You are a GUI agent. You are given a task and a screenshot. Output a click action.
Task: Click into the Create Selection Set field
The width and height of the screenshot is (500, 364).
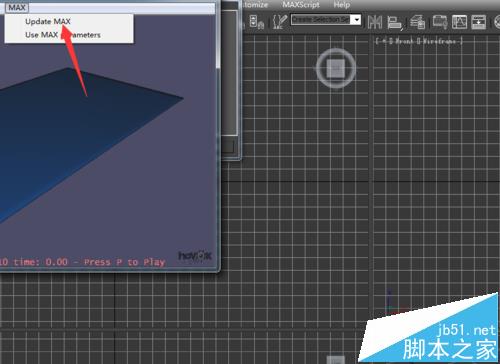pyautogui.click(x=321, y=20)
